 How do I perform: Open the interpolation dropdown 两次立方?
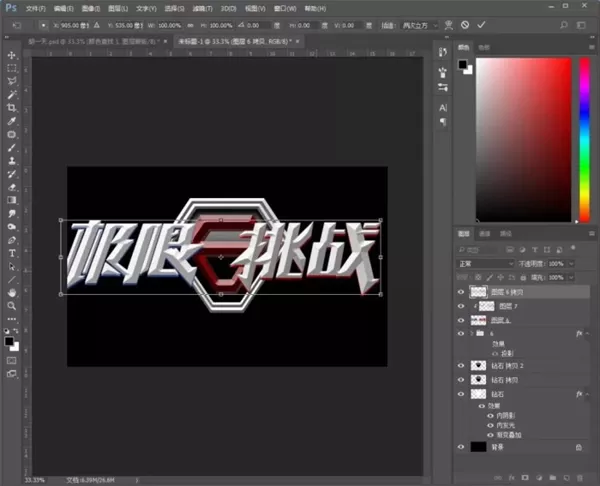(419, 25)
